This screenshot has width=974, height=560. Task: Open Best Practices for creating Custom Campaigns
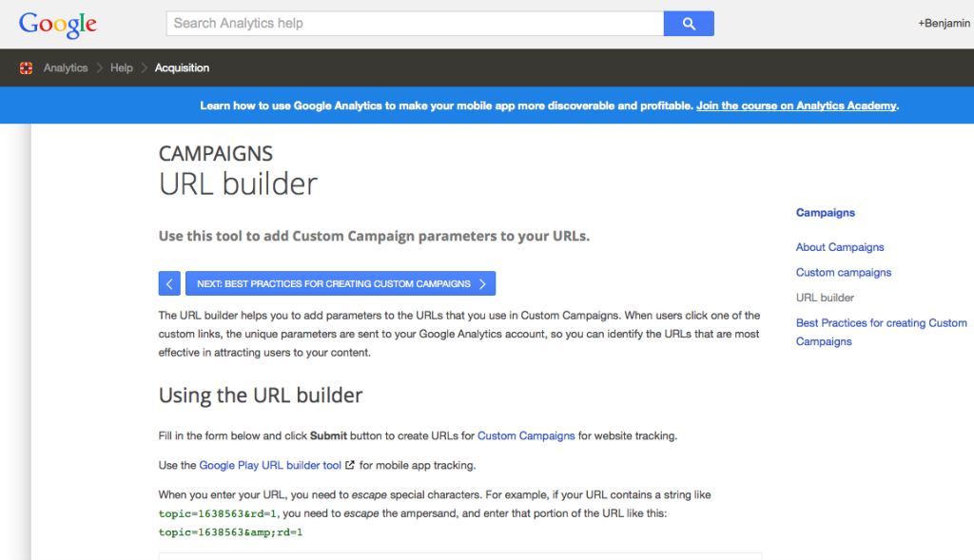(881, 332)
